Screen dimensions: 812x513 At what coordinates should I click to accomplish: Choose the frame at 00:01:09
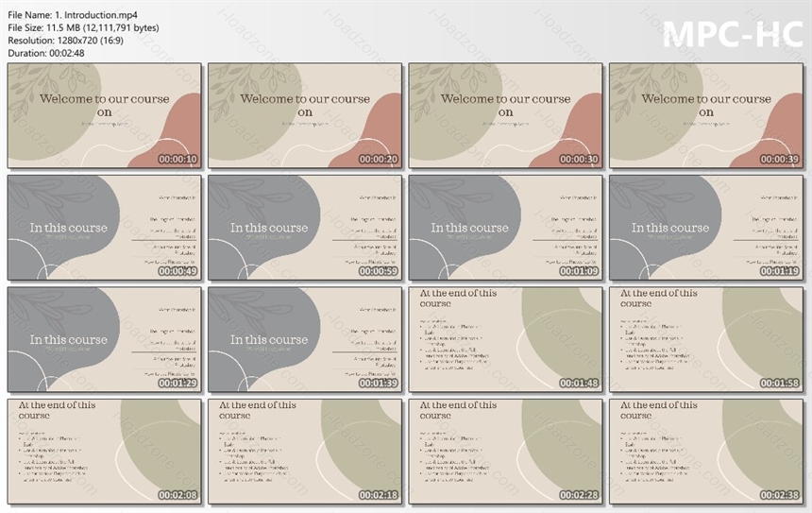pos(505,228)
